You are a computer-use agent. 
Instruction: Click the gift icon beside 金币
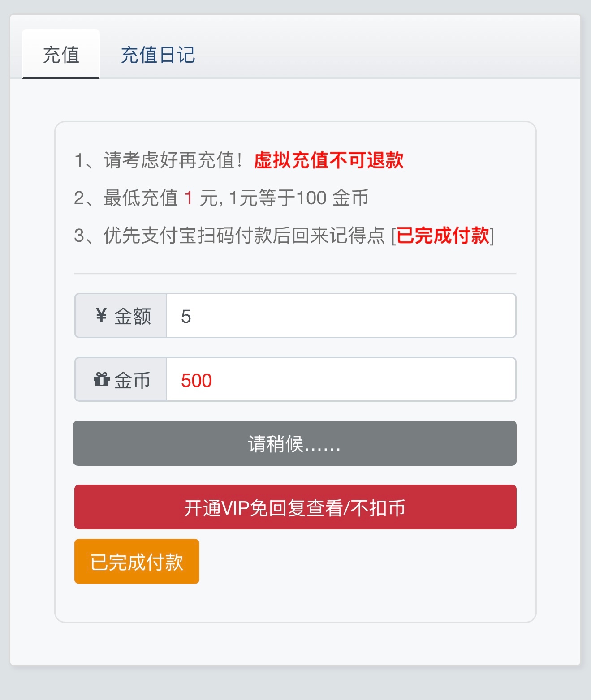pos(102,380)
